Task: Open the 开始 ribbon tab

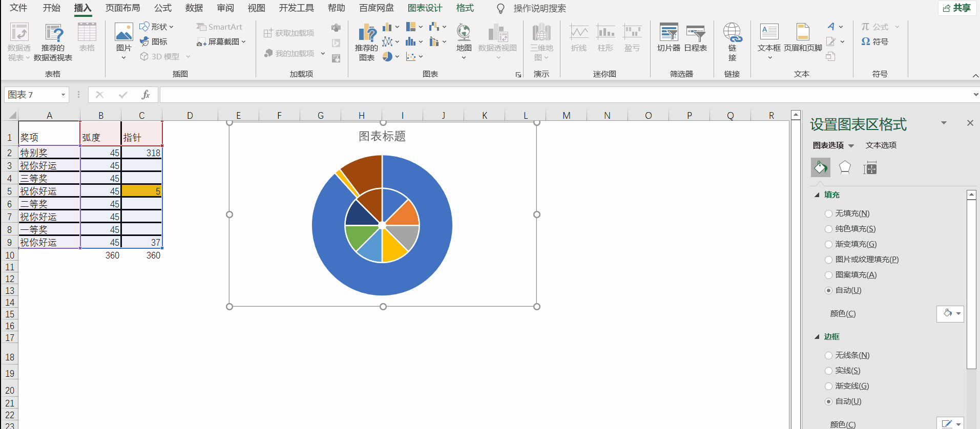Action: pyautogui.click(x=51, y=8)
